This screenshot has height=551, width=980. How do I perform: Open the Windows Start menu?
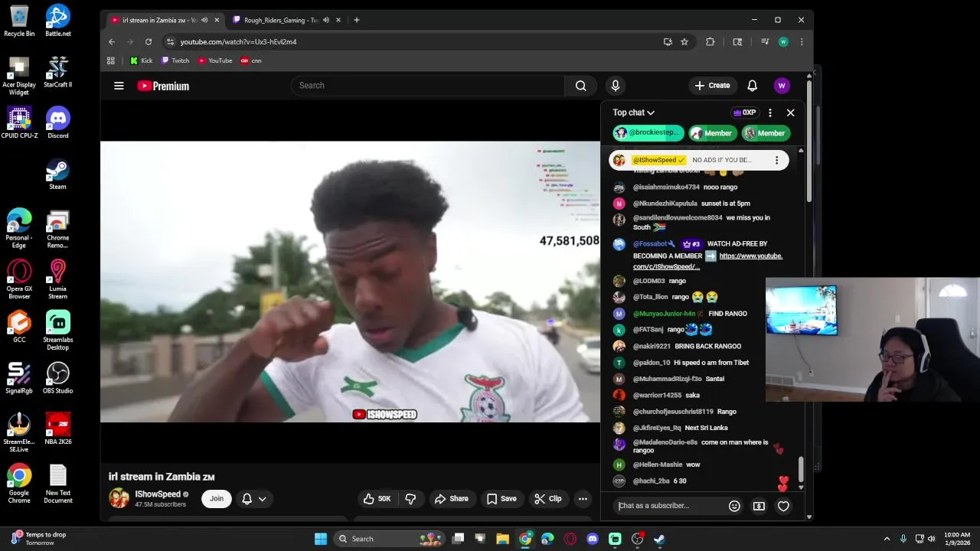point(321,539)
